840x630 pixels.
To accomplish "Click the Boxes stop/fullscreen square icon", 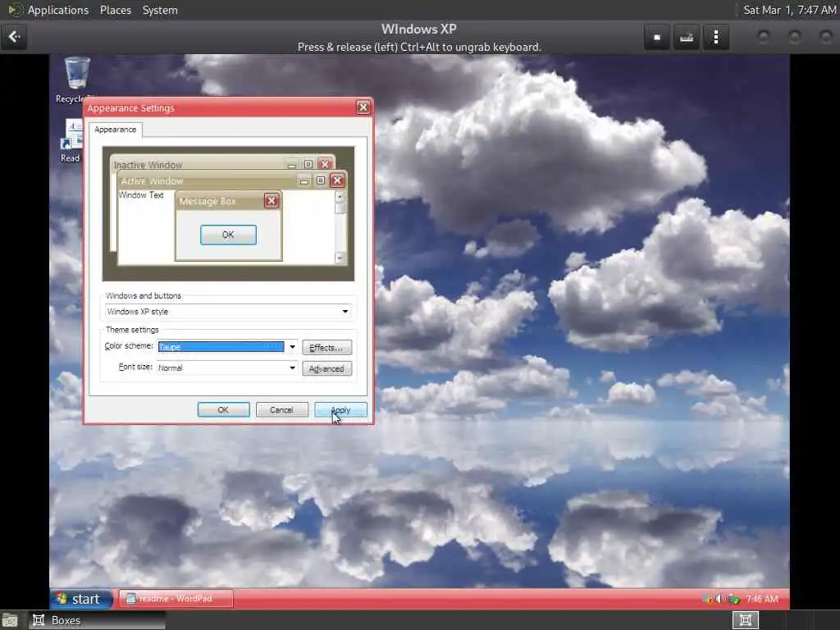I will click(x=657, y=37).
